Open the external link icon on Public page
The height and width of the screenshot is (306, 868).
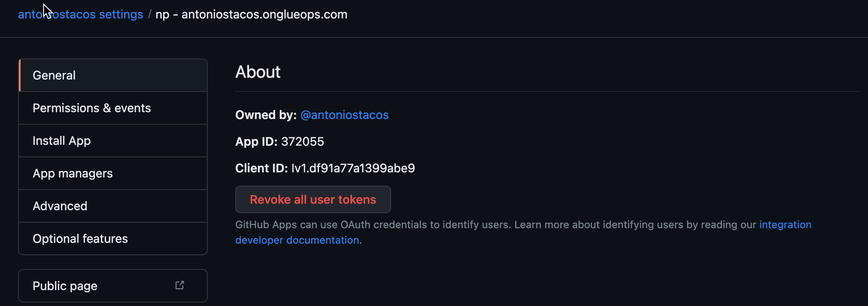click(179, 285)
